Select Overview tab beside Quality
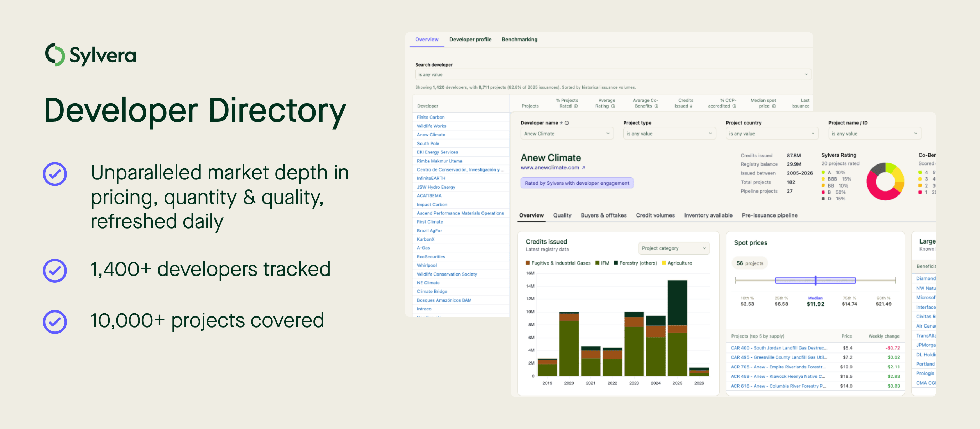The image size is (980, 429). coord(531,215)
